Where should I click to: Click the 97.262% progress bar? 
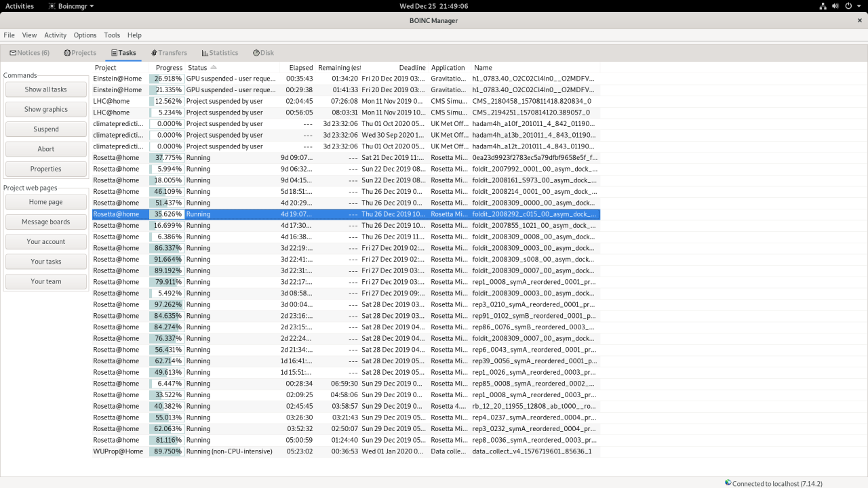167,304
